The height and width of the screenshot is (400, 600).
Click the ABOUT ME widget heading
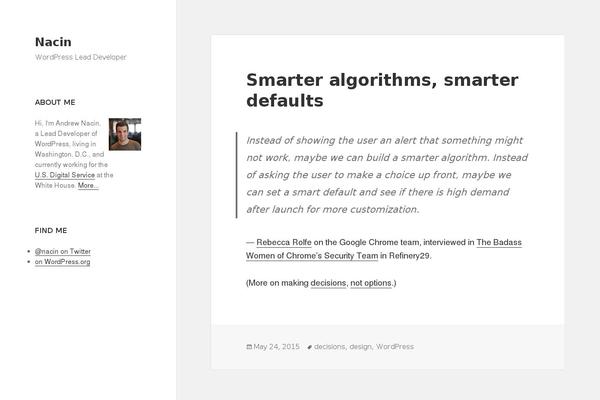55,103
